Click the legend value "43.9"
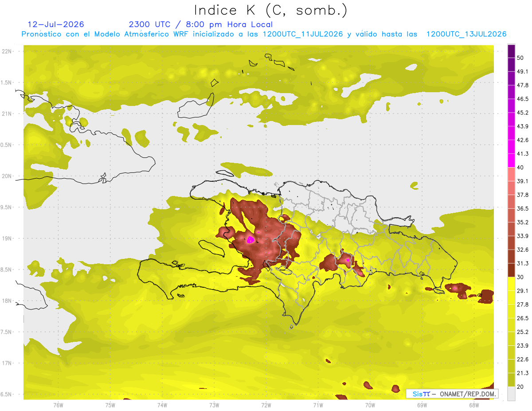 (x=523, y=126)
